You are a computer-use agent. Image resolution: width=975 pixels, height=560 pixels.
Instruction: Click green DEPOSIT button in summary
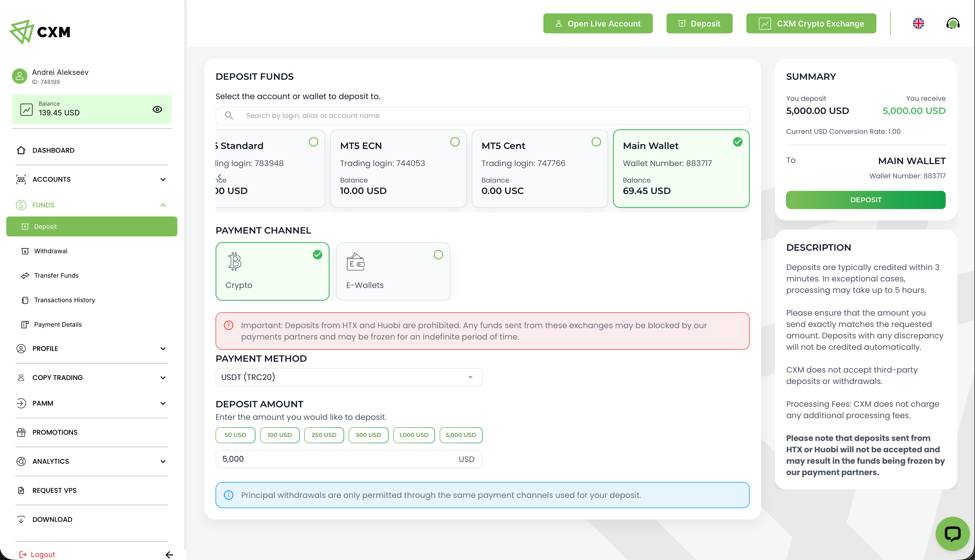click(x=866, y=200)
